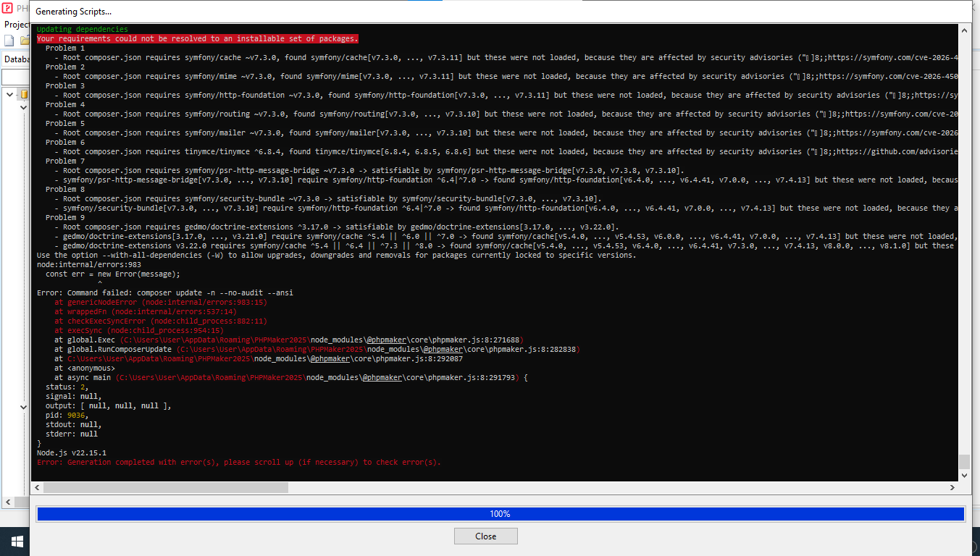Viewport: 980px width, 556px height.
Task: Click the 'Problem 5' heading
Action: 65,123
